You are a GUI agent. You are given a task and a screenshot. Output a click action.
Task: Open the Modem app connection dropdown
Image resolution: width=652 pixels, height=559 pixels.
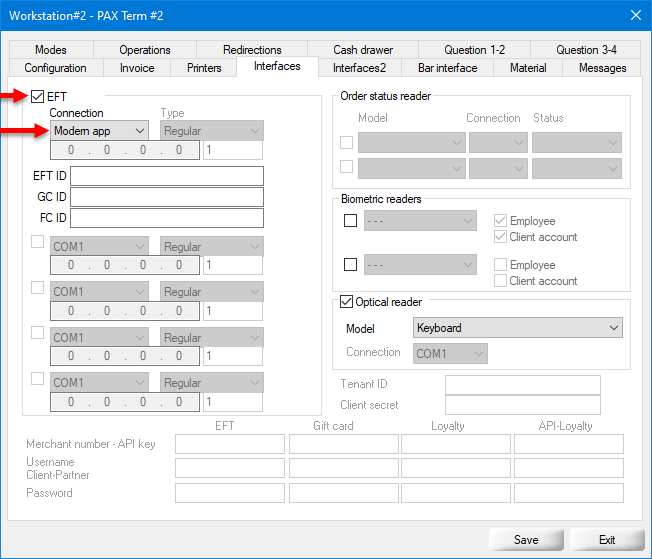100,131
